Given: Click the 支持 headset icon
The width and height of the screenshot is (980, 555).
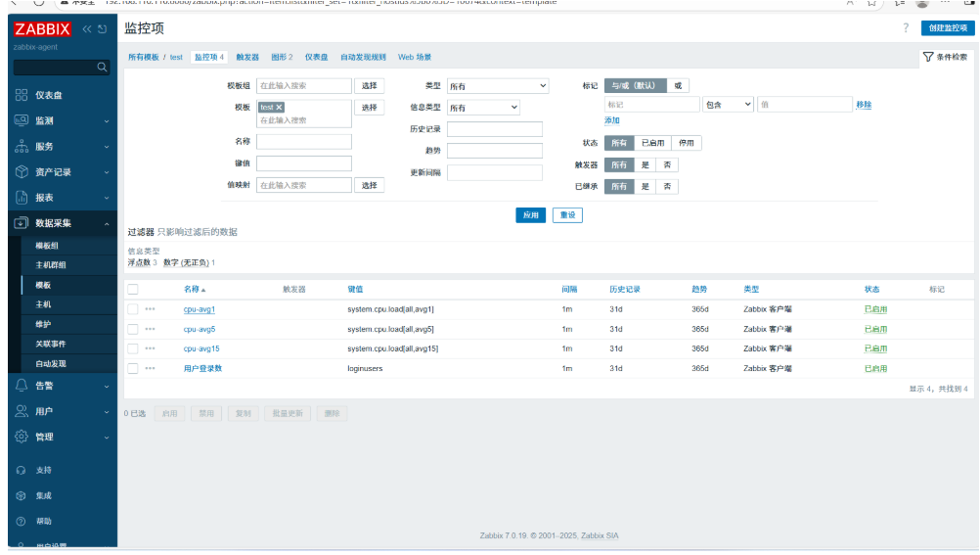Looking at the screenshot, I should [x=22, y=470].
